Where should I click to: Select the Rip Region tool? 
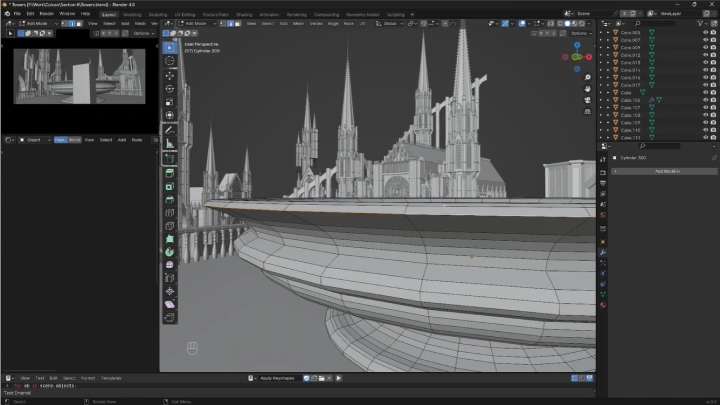click(169, 317)
